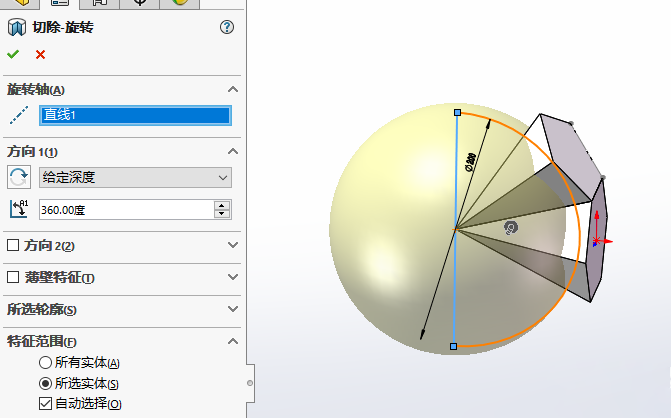Enable the 方向2 checkbox
The width and height of the screenshot is (671, 418).
coord(13,245)
